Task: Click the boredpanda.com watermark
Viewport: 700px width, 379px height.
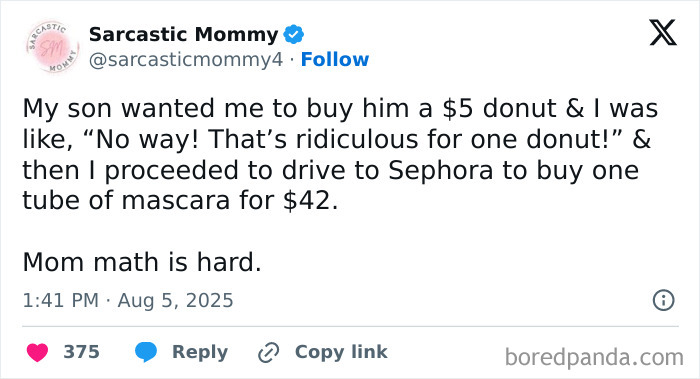Action: pos(594,357)
